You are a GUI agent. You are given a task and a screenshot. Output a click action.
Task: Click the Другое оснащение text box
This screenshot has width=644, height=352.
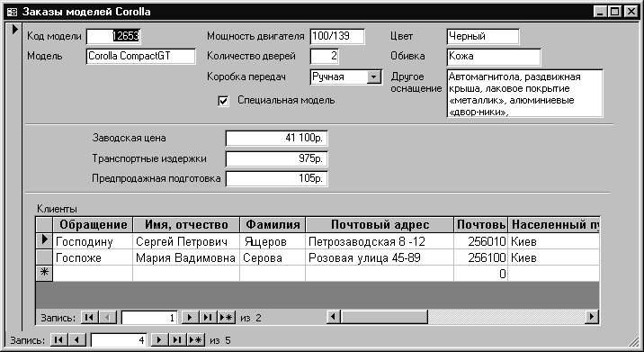(525, 94)
